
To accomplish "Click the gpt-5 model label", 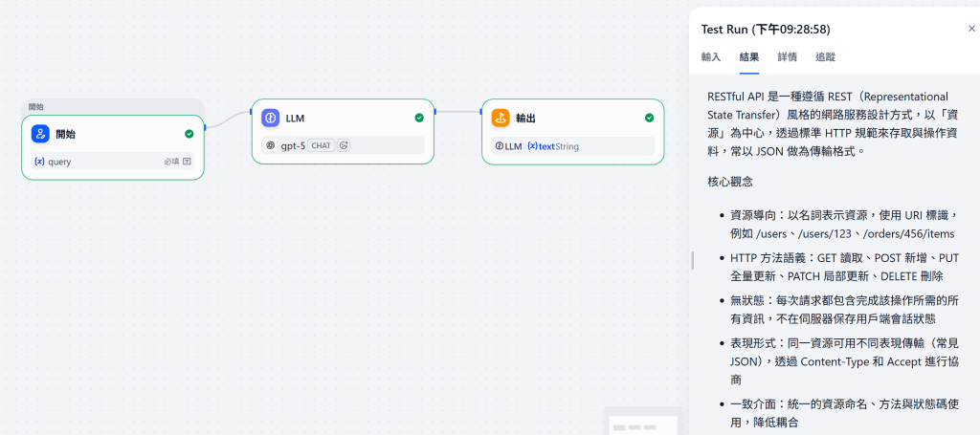I will click(x=293, y=145).
